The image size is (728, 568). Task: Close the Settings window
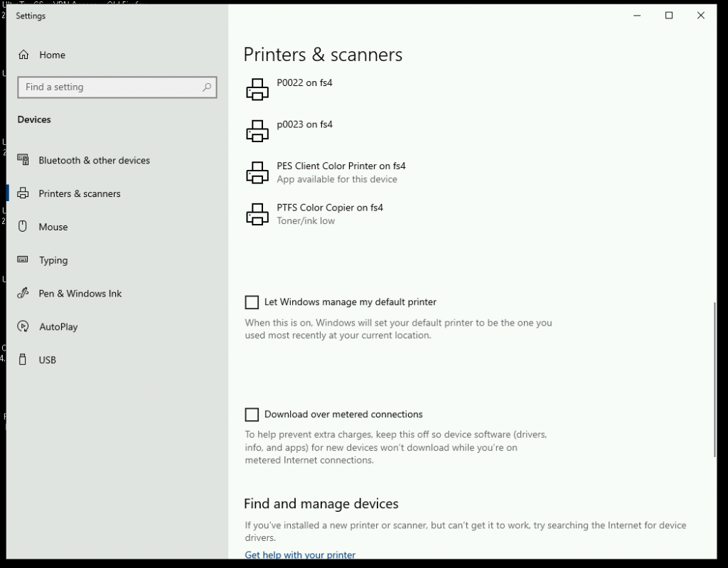pos(700,16)
